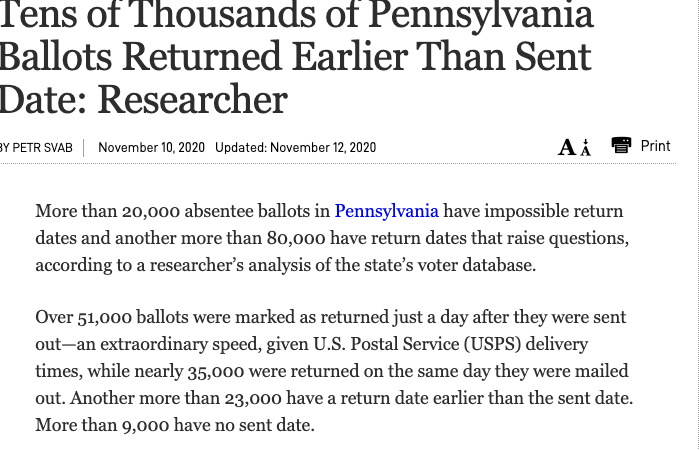Image resolution: width=699 pixels, height=450 pixels.
Task: Click the 35,000 figure in second paragraph
Action: [x=216, y=371]
